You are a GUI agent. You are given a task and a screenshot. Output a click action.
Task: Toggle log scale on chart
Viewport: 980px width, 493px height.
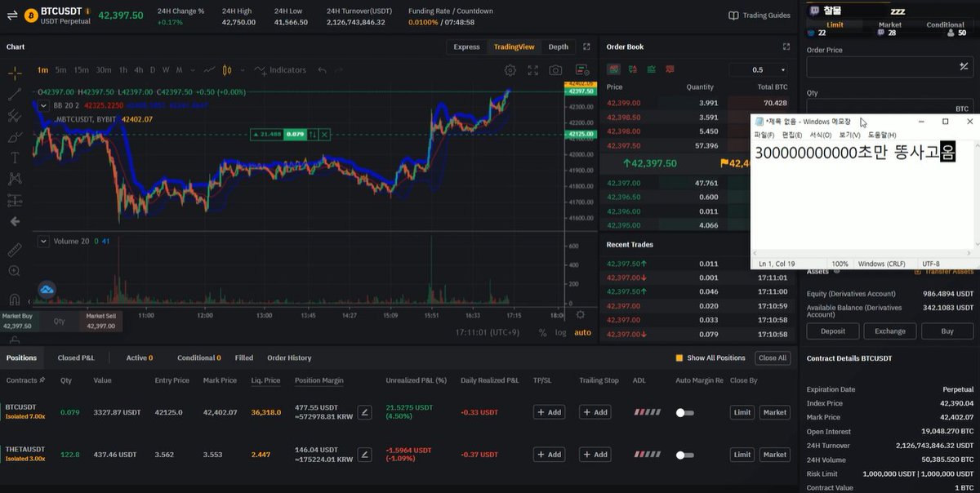coord(560,332)
